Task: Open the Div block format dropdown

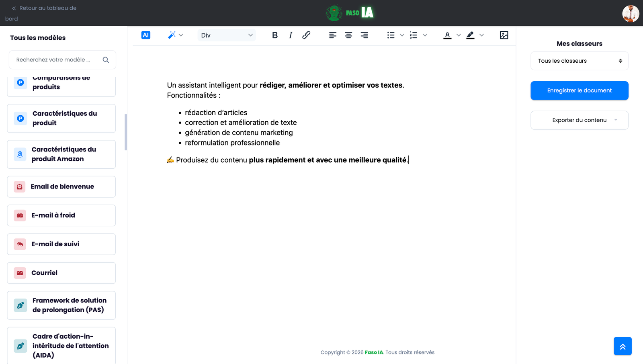Action: (x=227, y=35)
